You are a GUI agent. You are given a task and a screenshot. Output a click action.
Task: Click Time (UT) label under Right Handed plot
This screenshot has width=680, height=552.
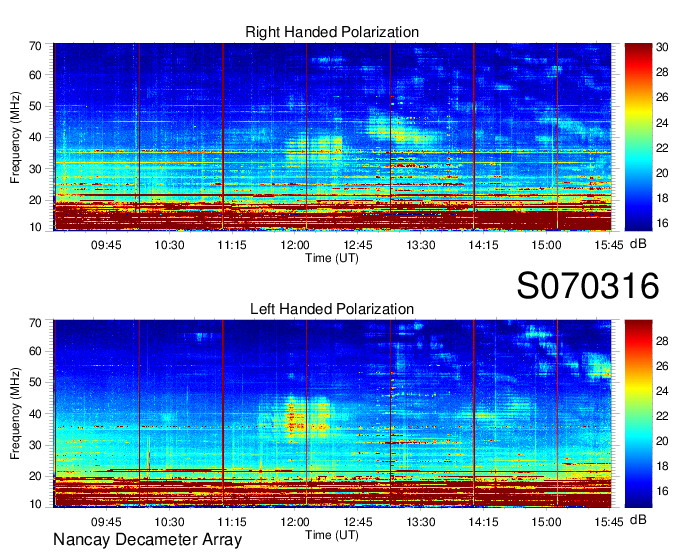(x=332, y=258)
